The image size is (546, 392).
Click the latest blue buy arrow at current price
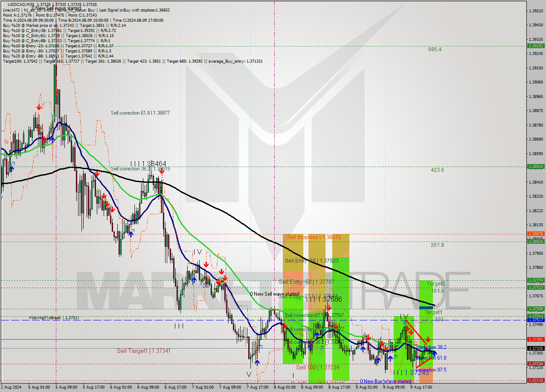[x=435, y=353]
